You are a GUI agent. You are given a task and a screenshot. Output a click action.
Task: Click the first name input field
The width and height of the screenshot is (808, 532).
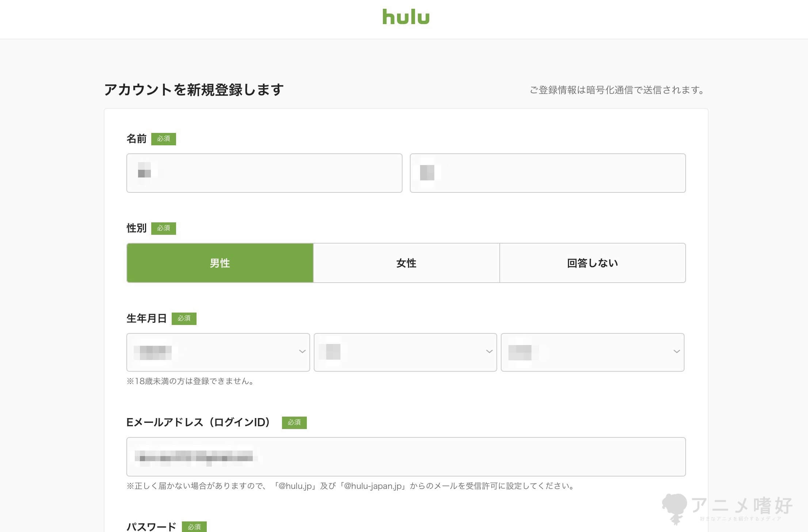click(264, 173)
